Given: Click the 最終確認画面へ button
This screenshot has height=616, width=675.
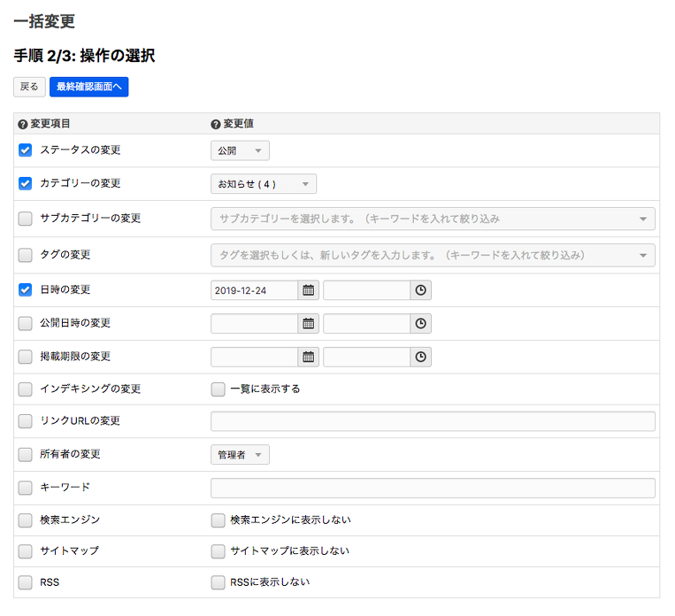Looking at the screenshot, I should 88,87.
